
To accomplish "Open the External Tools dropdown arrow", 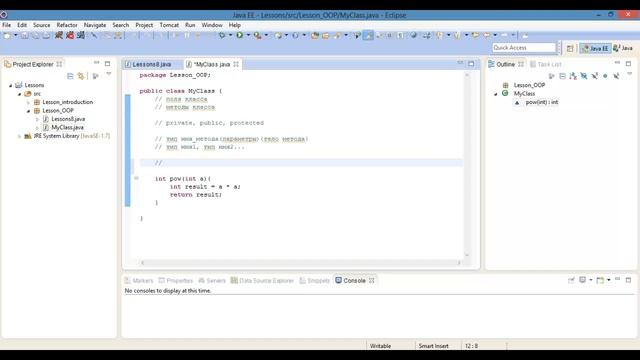I will coord(267,36).
